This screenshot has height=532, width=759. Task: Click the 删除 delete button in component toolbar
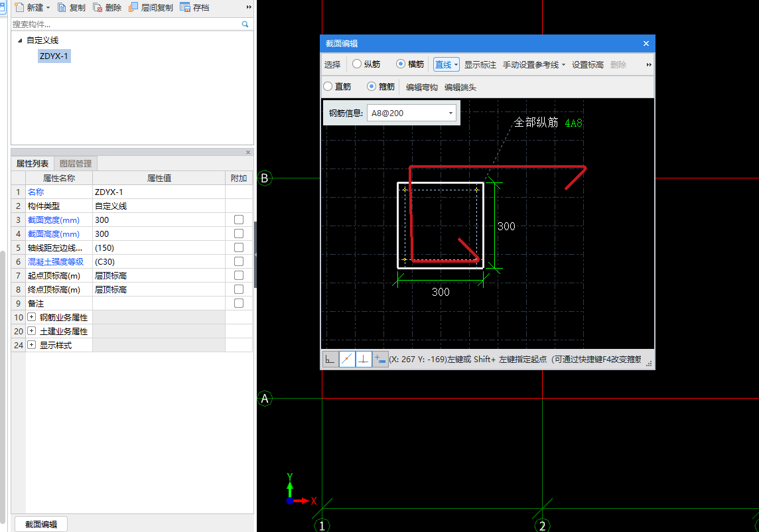107,7
